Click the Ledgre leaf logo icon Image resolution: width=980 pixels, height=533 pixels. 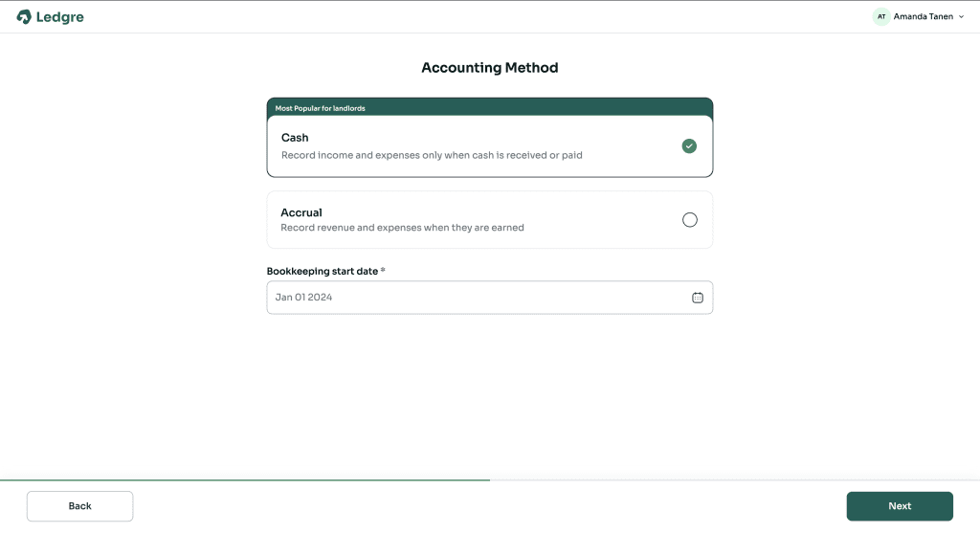[24, 16]
